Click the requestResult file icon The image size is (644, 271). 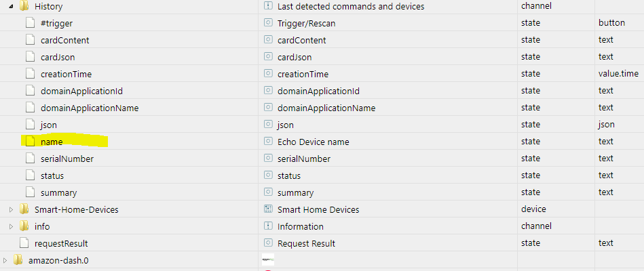[x=24, y=243]
